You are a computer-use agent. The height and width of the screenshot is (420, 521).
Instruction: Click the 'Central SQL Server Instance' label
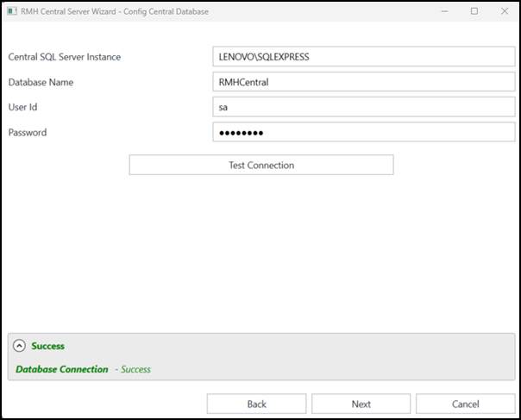coord(65,57)
